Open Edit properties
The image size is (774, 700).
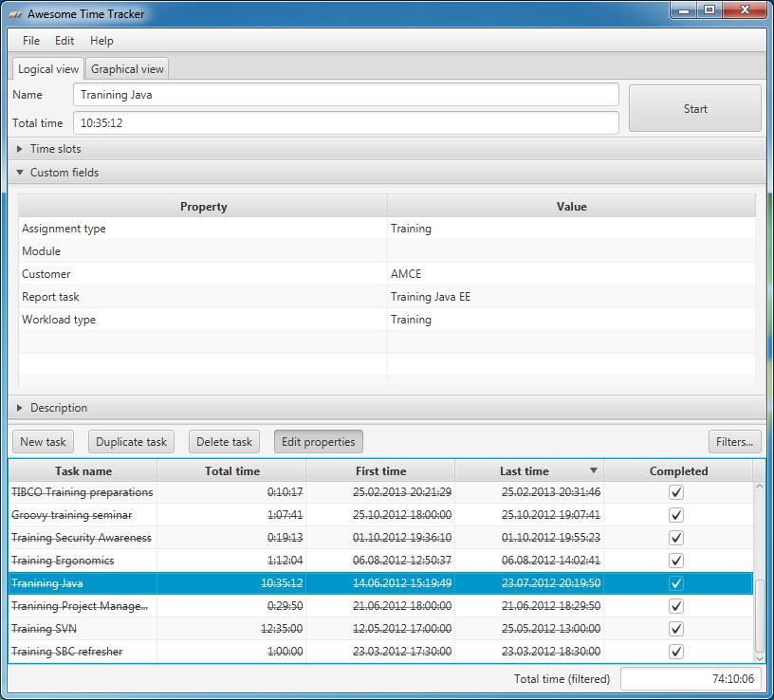pos(319,442)
